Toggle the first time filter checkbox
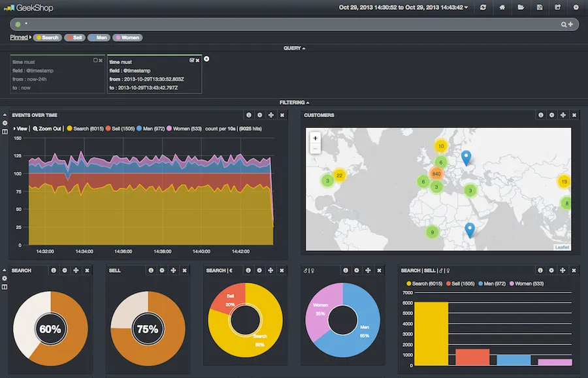This screenshot has width=588, height=378. [x=95, y=60]
